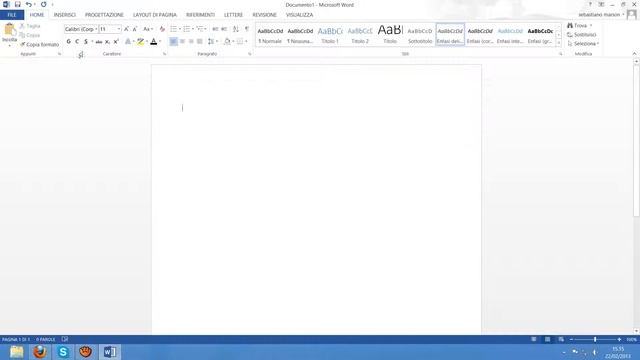Start a numbered list
The height and width of the screenshot is (360, 640).
(187, 29)
